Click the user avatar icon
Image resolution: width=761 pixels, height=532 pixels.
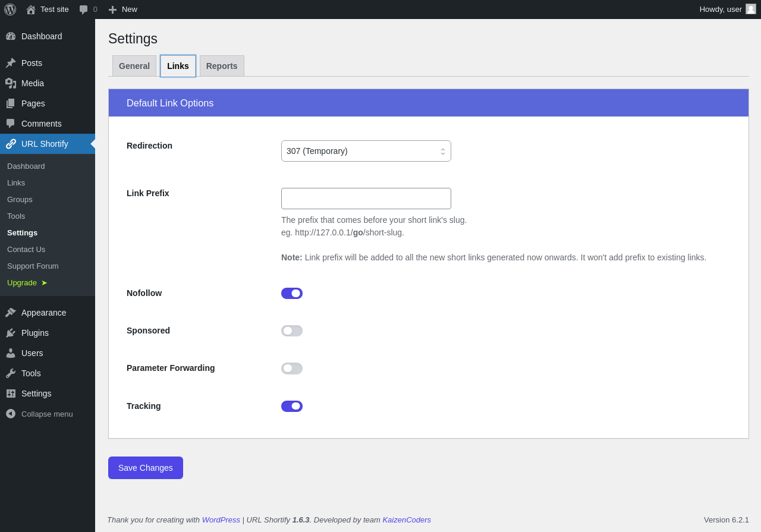tap(751, 9)
